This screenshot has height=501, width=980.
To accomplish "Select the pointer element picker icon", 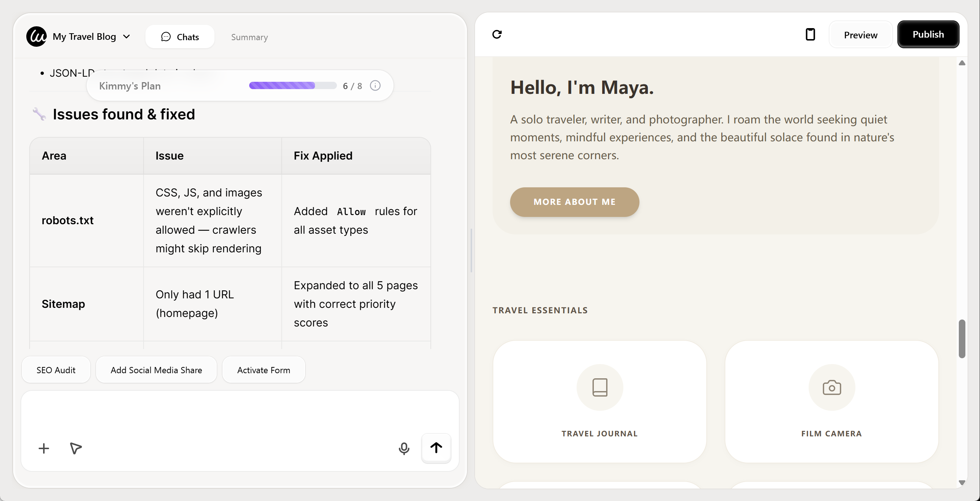I will click(x=76, y=448).
